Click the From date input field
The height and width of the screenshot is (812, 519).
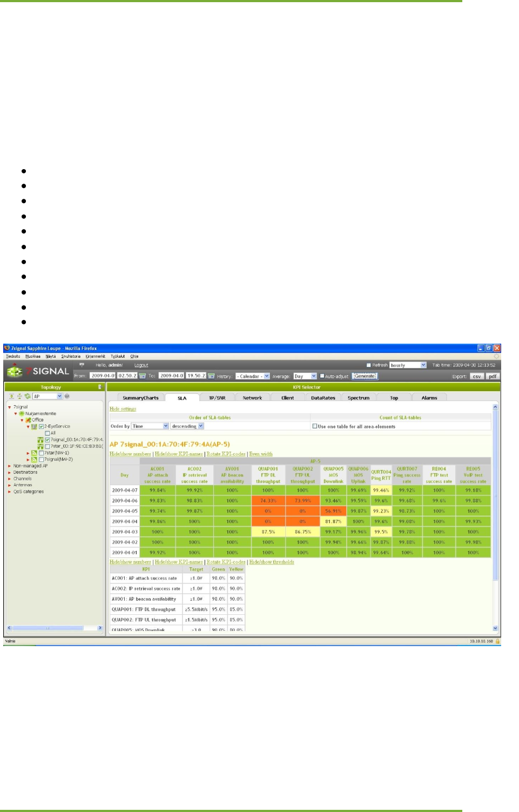[103, 375]
